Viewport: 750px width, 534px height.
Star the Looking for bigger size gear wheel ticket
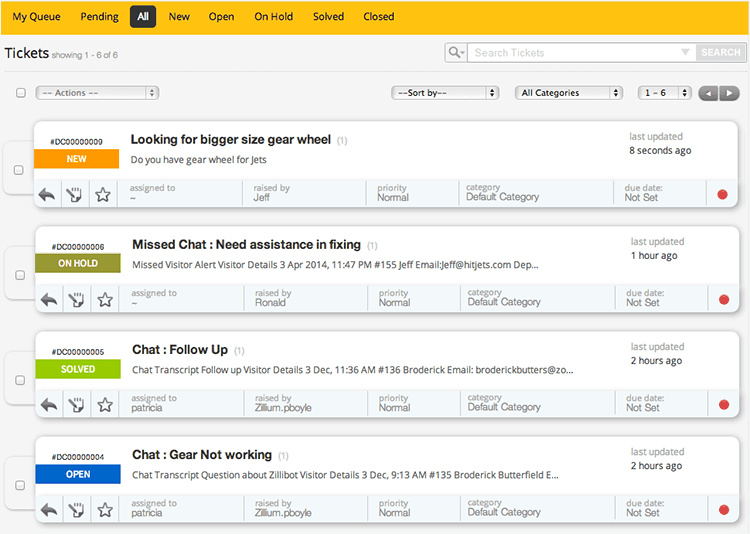coord(103,195)
